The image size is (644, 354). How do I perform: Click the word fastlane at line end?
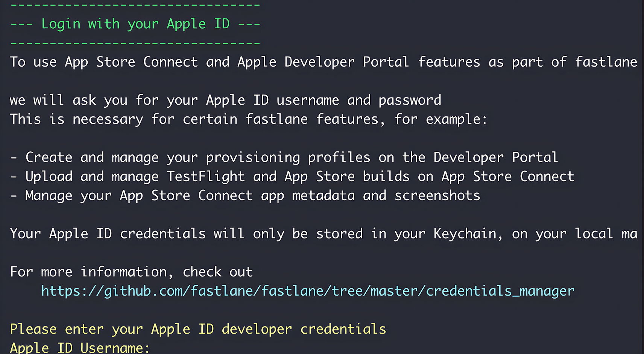point(606,62)
